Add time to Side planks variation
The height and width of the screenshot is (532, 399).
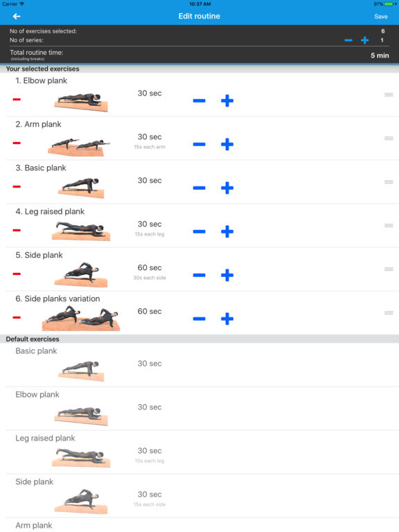pos(227,319)
